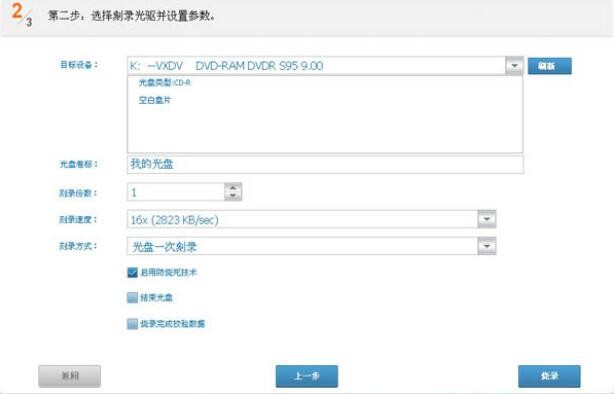Screen dimensions: 614x394
Task: Start burning with the 烧录 button
Action: click(549, 376)
